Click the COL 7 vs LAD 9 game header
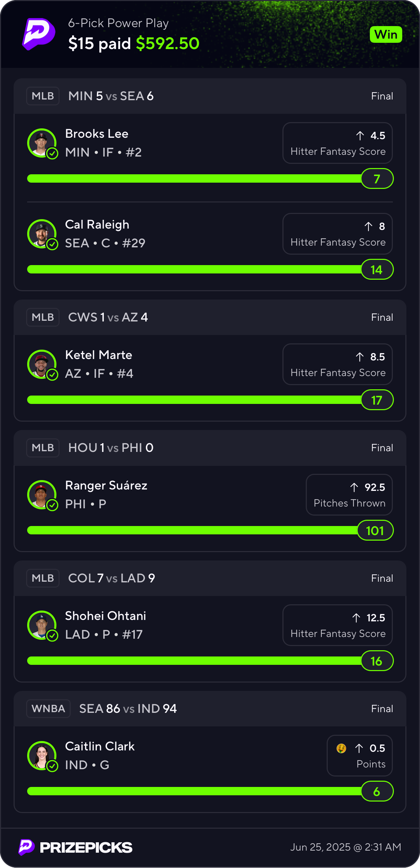Image resolution: width=420 pixels, height=868 pixels. pos(112,578)
